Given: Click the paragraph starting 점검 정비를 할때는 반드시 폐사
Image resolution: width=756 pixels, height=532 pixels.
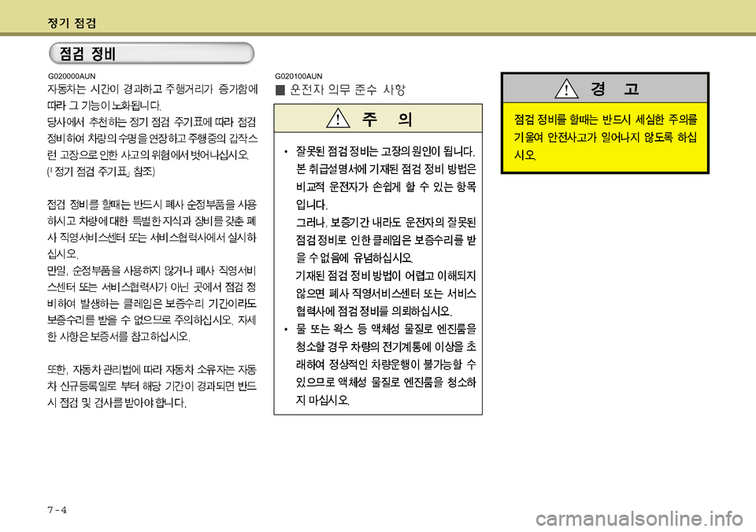Looking at the screenshot, I should tap(152, 229).
